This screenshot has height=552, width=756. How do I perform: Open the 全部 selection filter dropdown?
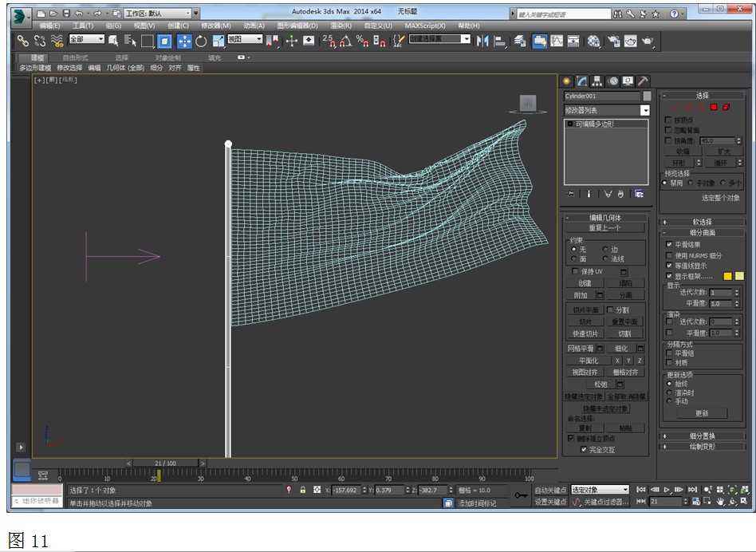pos(87,39)
